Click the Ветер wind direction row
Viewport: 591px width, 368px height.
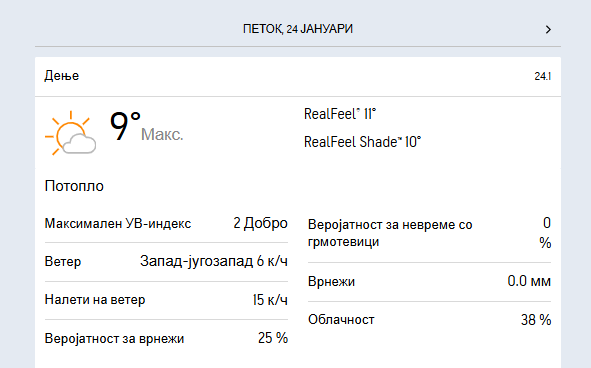(x=166, y=262)
